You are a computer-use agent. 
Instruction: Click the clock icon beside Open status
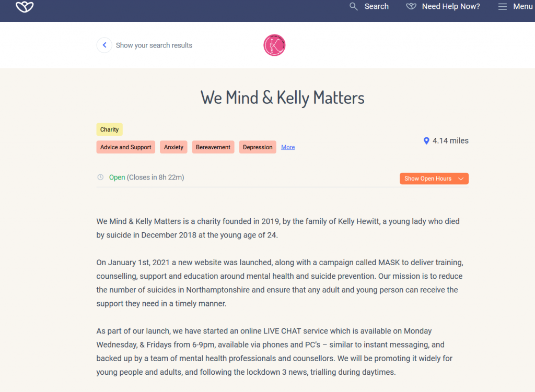[x=100, y=177]
